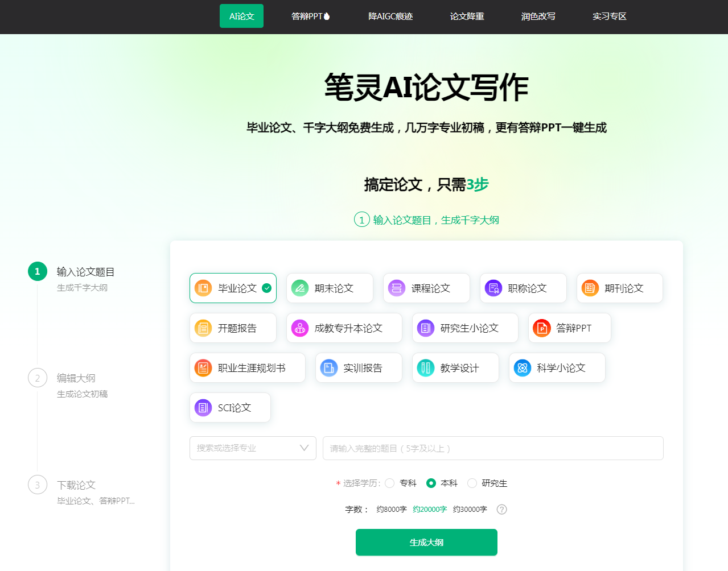
Task: Click the 科学小论文 atom icon
Action: pos(523,368)
